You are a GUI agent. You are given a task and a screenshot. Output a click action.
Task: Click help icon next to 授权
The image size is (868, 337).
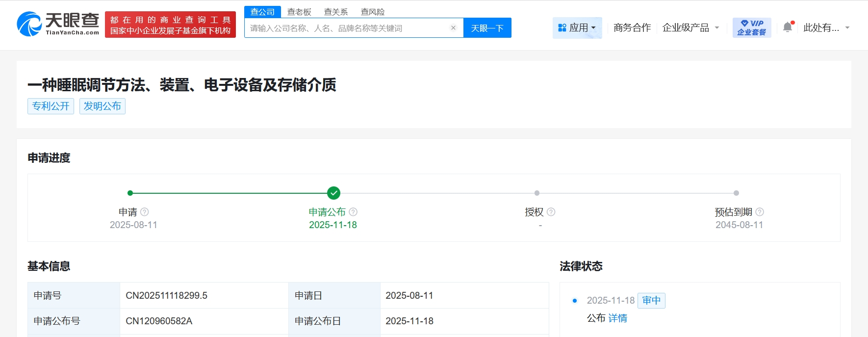tap(551, 212)
